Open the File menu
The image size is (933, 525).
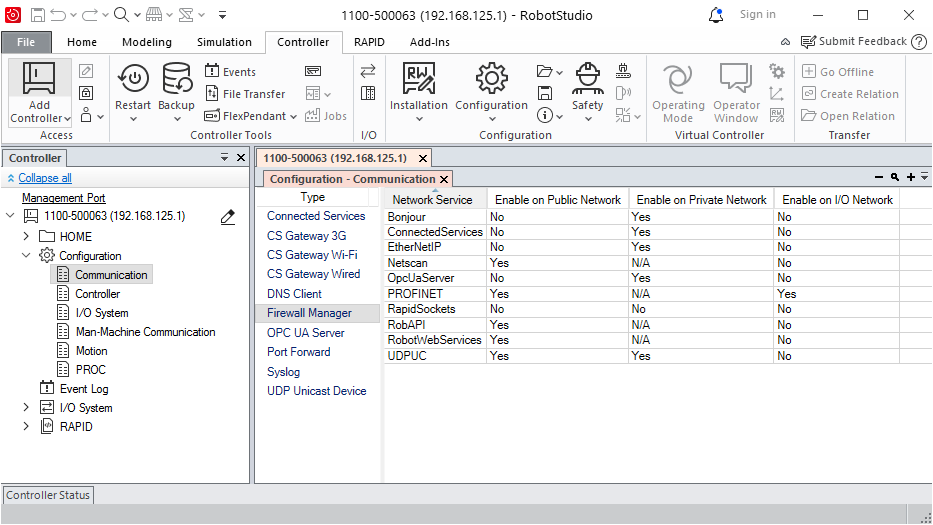tap(26, 42)
